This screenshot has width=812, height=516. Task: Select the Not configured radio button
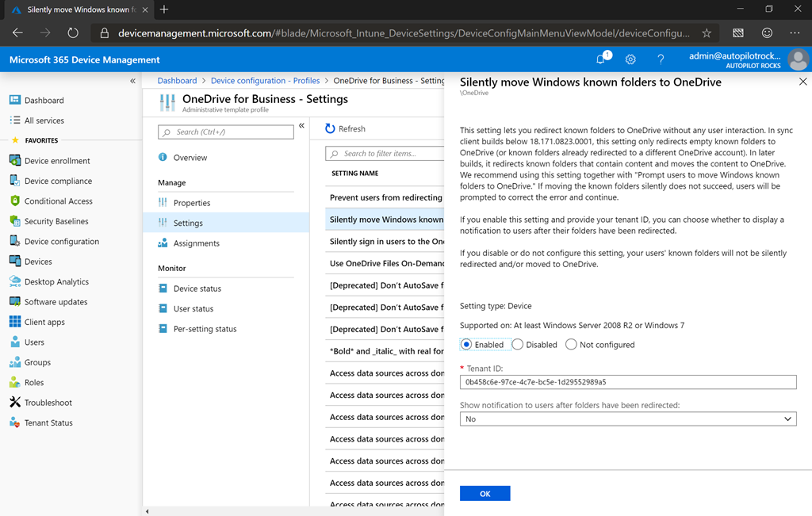point(571,345)
